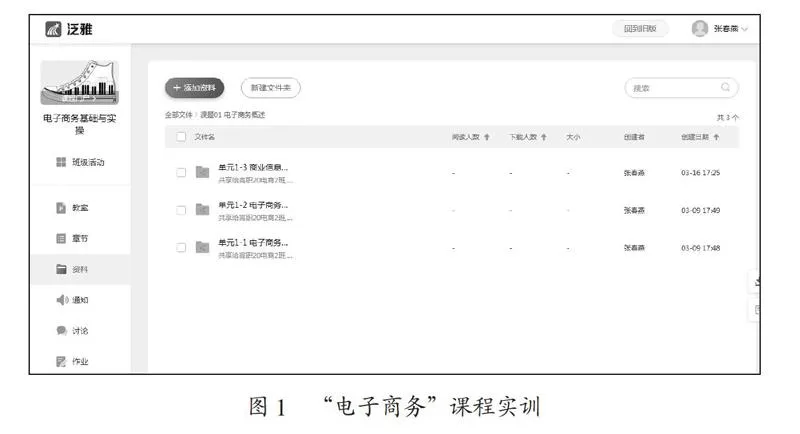Viewport: 800px width, 434px height.
Task: Click the search magnifier icon
Action: (725, 87)
